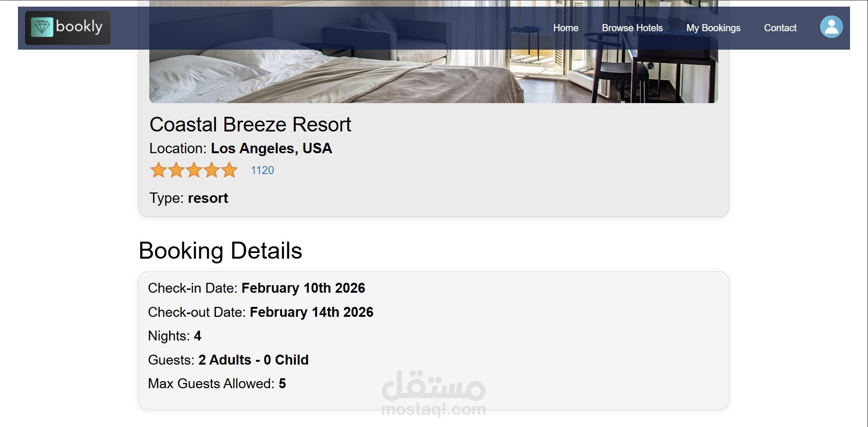The height and width of the screenshot is (427, 868).
Task: Click the fifth rating star
Action: point(230,170)
